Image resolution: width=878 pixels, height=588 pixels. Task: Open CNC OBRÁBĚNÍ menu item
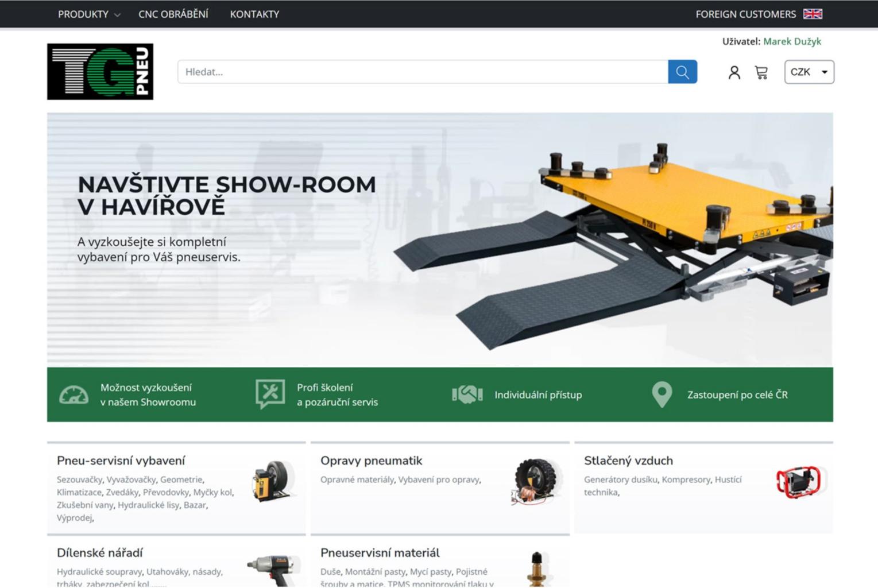coord(173,14)
